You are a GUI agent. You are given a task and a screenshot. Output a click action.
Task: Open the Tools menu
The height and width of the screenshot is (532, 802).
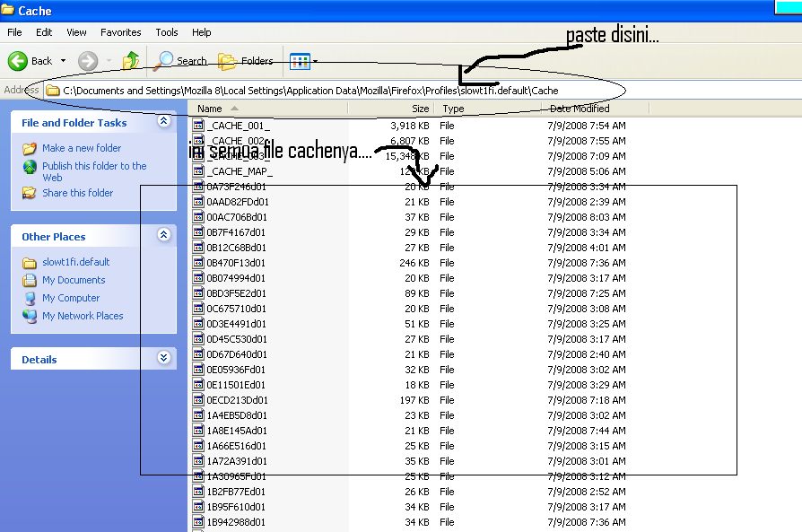[167, 32]
